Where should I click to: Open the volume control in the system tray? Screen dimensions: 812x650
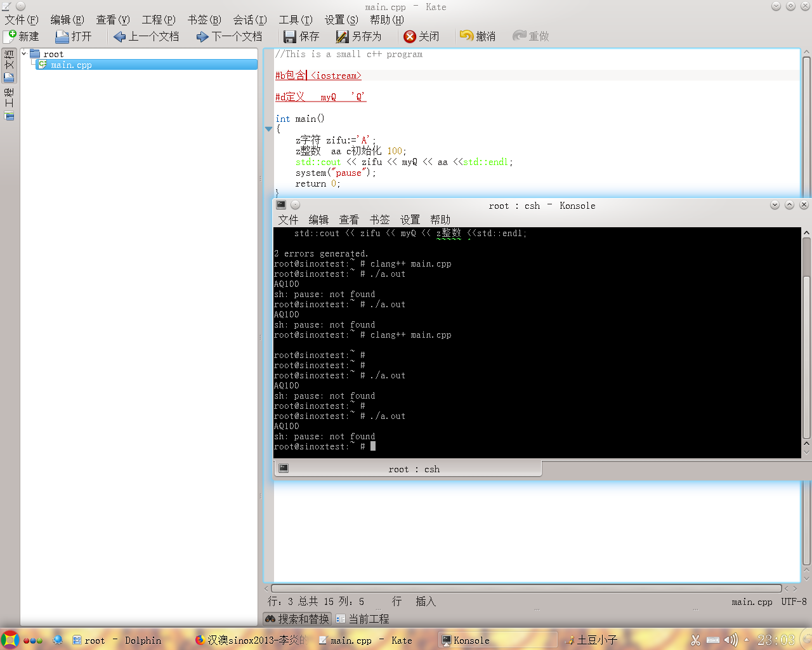[x=731, y=640]
